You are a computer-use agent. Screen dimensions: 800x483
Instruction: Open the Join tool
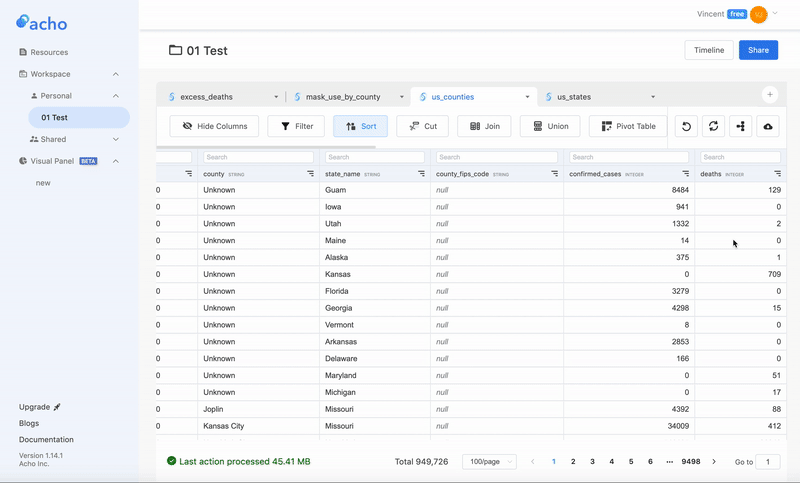click(484, 126)
